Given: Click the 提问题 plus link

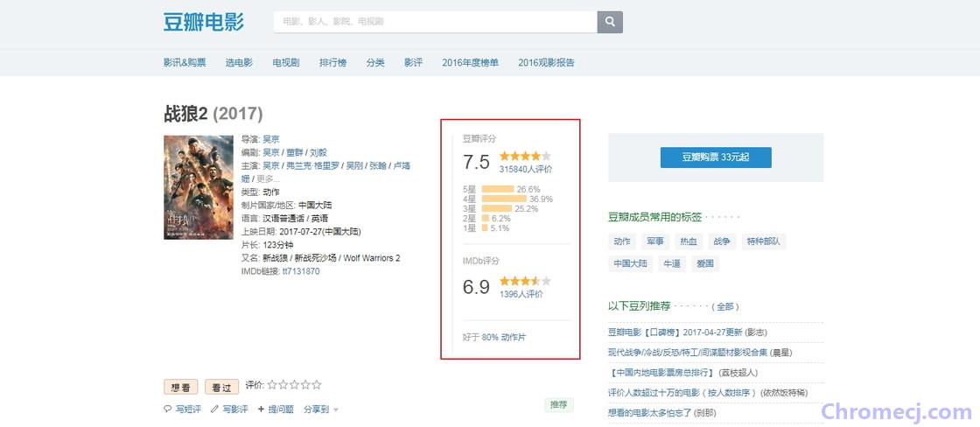Looking at the screenshot, I should click(276, 409).
